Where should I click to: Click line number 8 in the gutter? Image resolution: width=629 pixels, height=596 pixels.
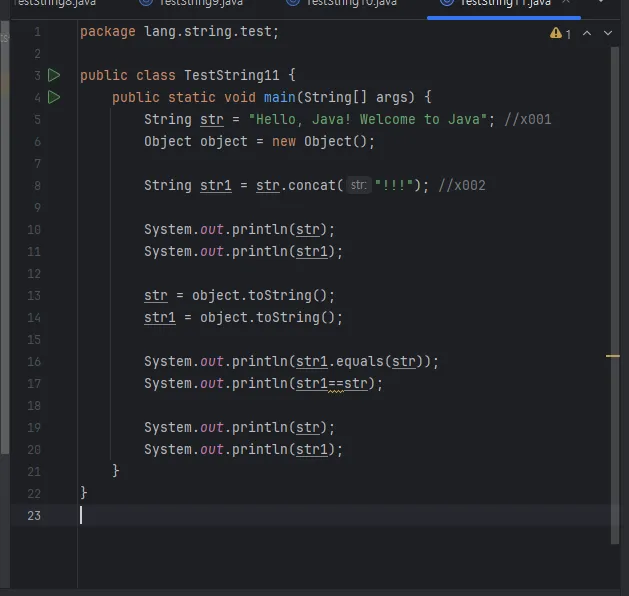(x=37, y=186)
